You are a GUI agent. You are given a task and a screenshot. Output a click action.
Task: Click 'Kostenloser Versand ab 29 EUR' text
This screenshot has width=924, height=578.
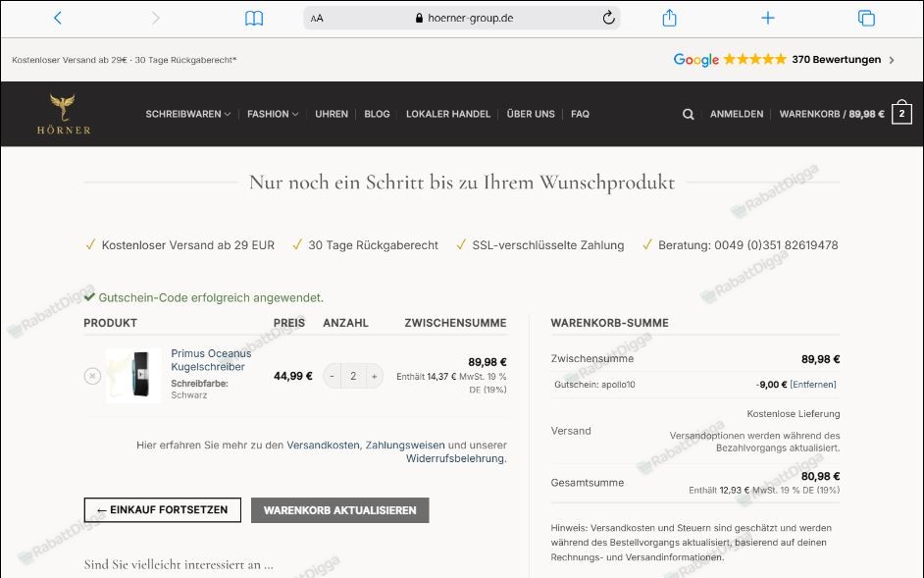[188, 244]
